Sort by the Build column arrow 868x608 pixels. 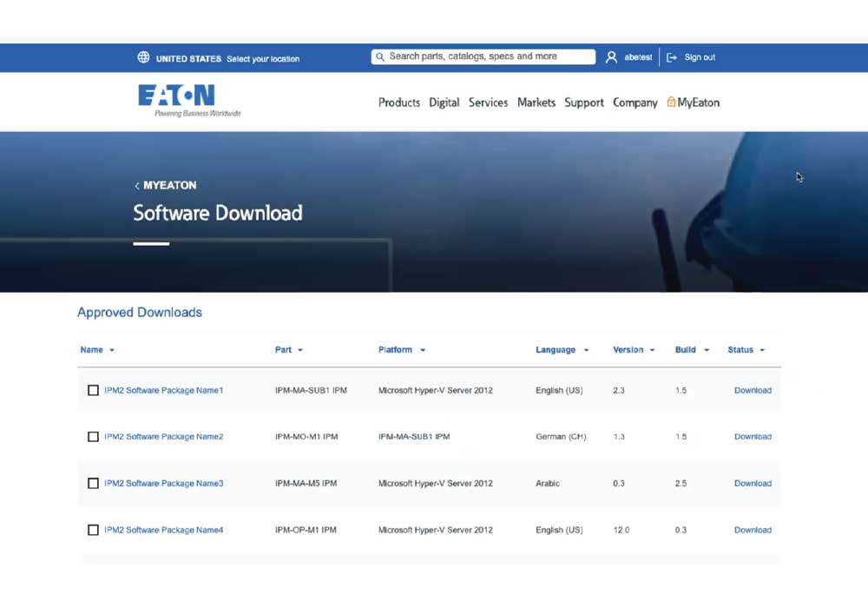pos(707,350)
